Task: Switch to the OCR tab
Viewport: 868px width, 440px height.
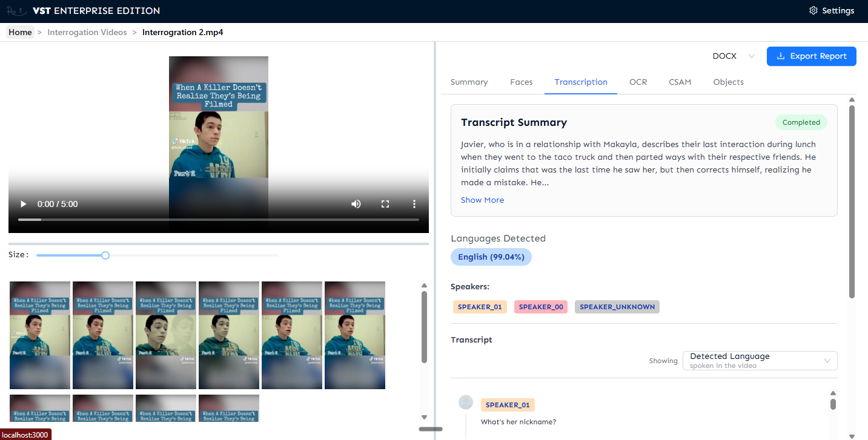Action: [638, 82]
